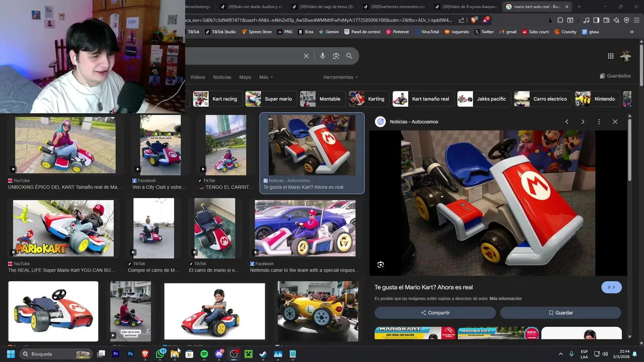Select the Montable filter chip
Image resolution: width=644 pixels, height=362 pixels.
pos(323,99)
